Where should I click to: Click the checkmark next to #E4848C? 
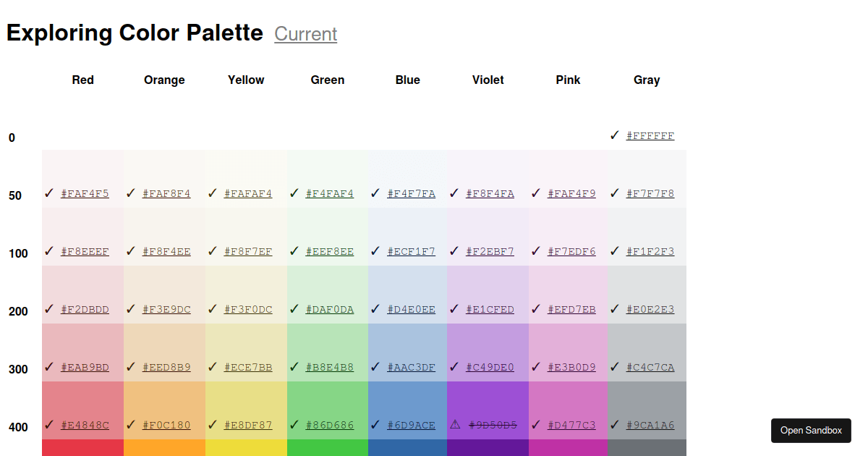pyautogui.click(x=48, y=425)
